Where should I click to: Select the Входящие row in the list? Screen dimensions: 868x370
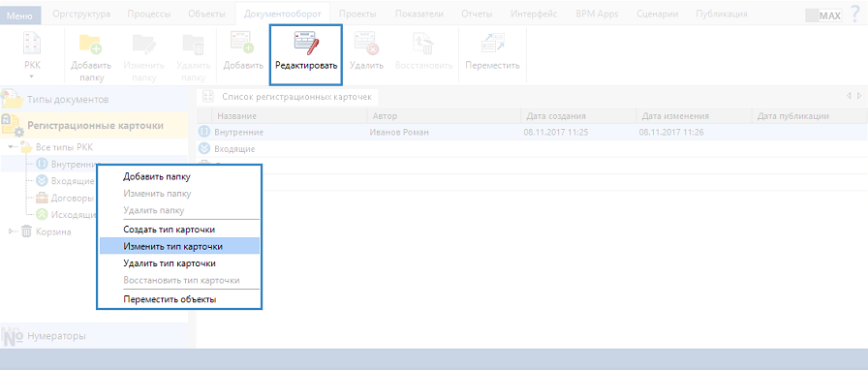(x=532, y=149)
